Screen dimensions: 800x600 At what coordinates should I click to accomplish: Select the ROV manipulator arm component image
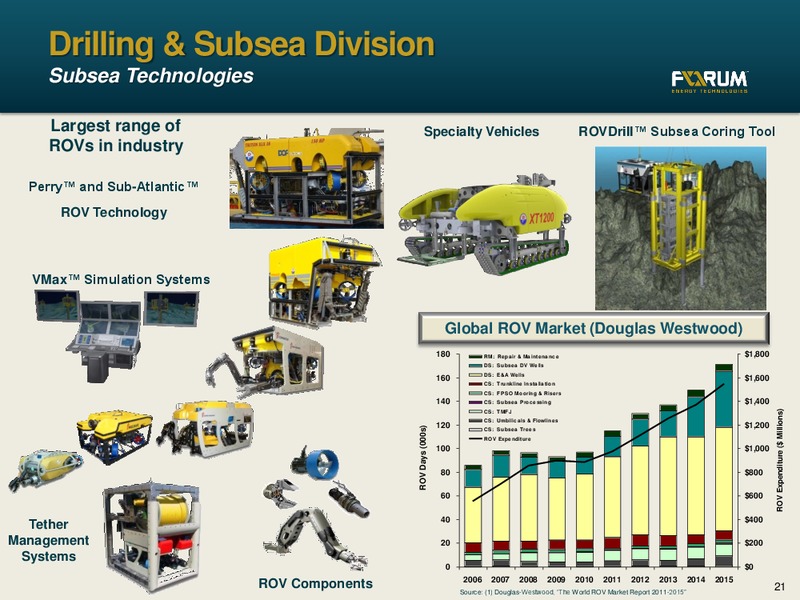click(314, 538)
